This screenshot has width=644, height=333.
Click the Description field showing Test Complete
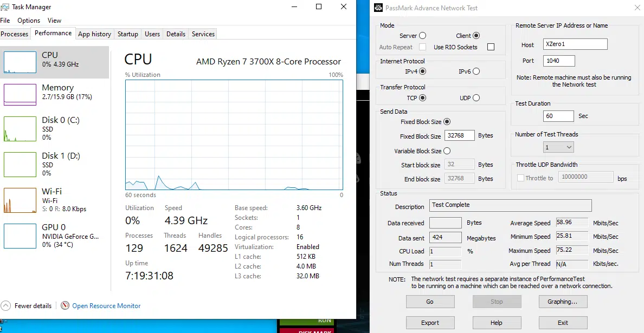pyautogui.click(x=511, y=205)
